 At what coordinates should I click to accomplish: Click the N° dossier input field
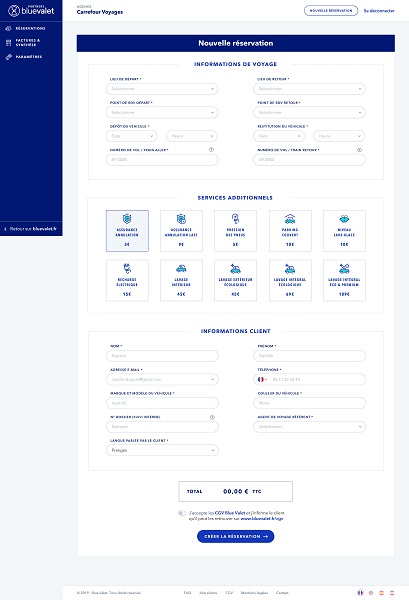[x=162, y=427]
